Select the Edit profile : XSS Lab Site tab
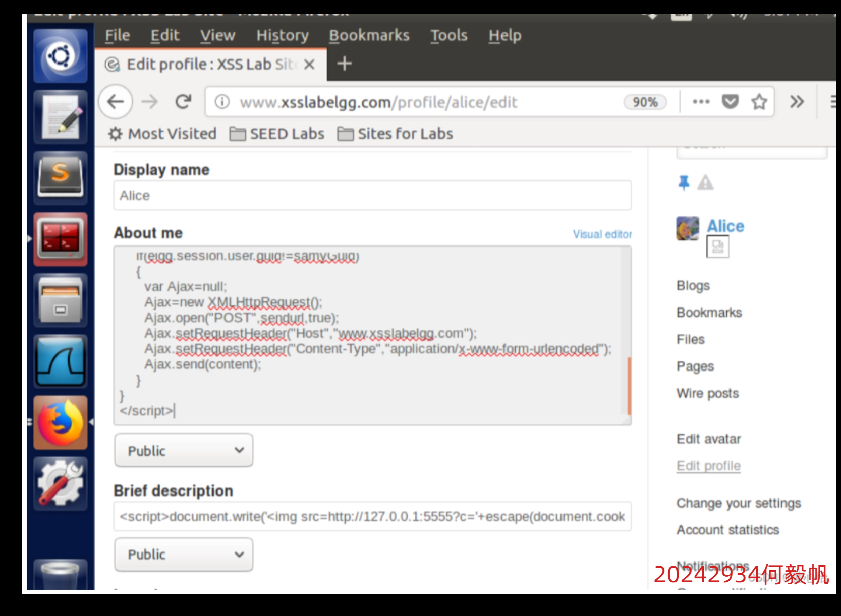 point(210,65)
